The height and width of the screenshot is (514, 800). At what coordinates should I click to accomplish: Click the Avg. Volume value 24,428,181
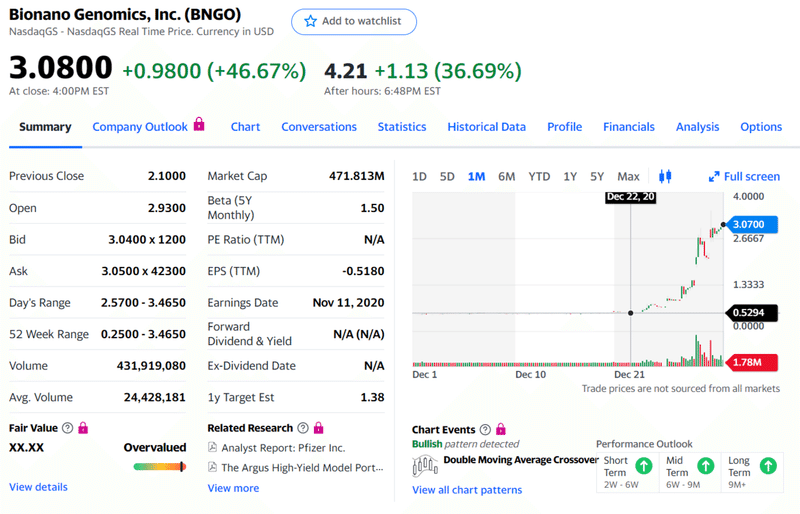pos(155,397)
